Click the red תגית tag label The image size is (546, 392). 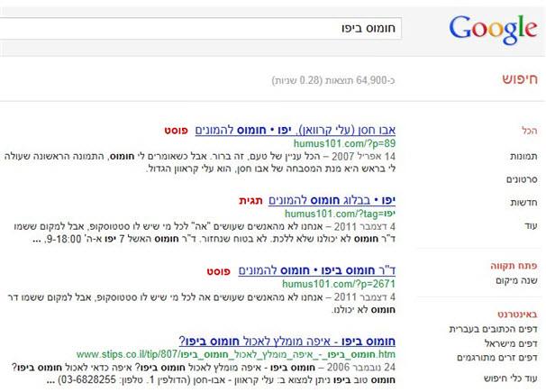(x=250, y=201)
